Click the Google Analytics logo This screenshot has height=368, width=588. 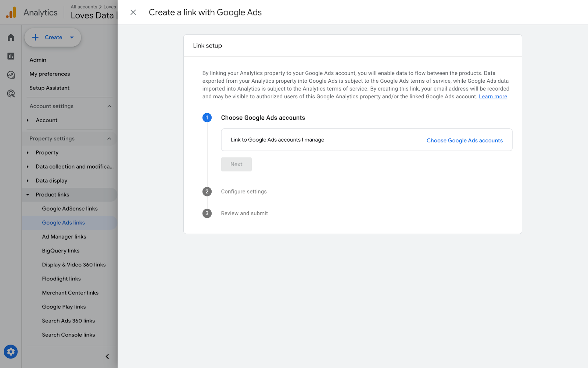[x=11, y=12]
